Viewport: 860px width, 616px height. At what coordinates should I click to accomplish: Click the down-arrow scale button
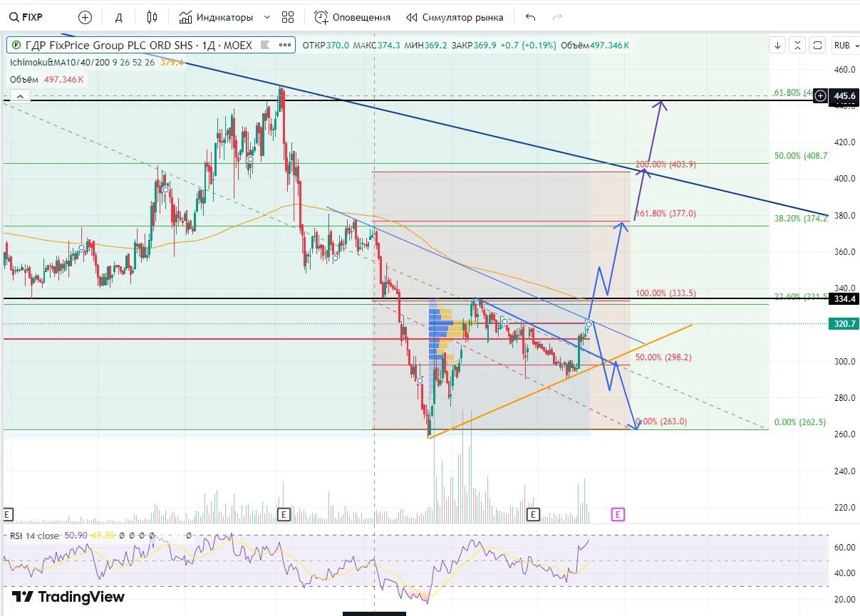[x=777, y=45]
